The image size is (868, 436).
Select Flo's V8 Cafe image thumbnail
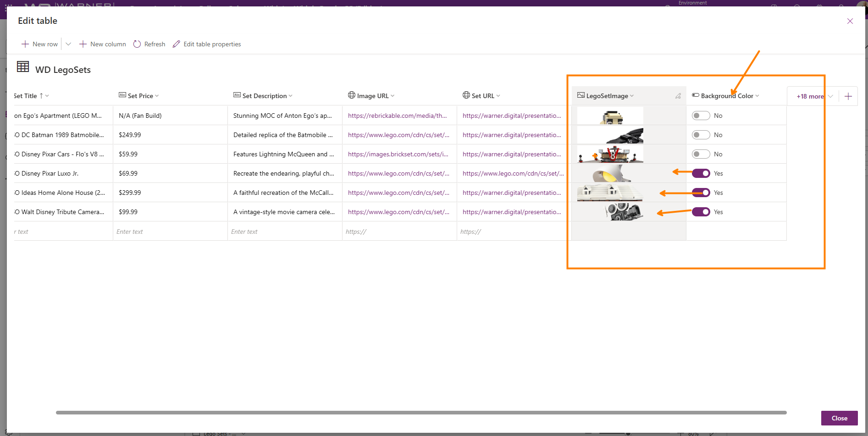point(610,154)
